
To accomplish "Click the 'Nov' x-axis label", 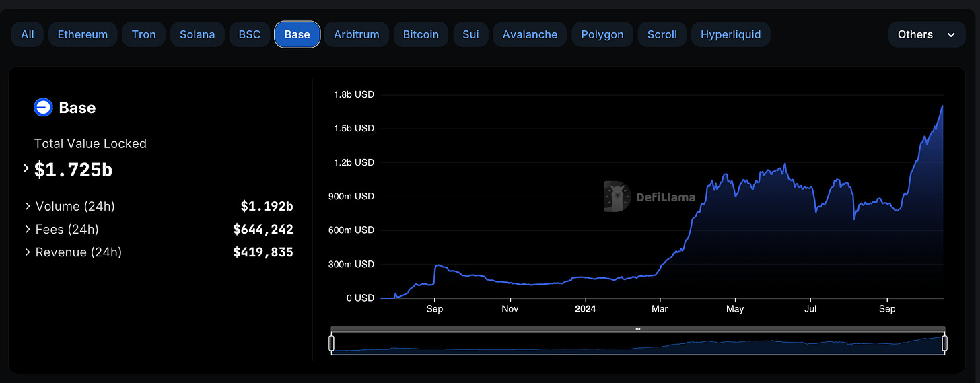I will coord(510,309).
